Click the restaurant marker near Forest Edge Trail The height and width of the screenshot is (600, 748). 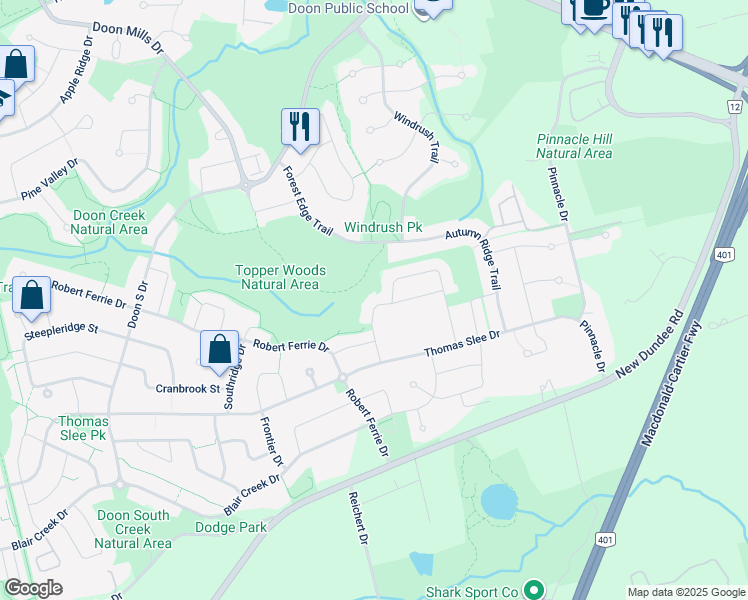click(x=300, y=129)
